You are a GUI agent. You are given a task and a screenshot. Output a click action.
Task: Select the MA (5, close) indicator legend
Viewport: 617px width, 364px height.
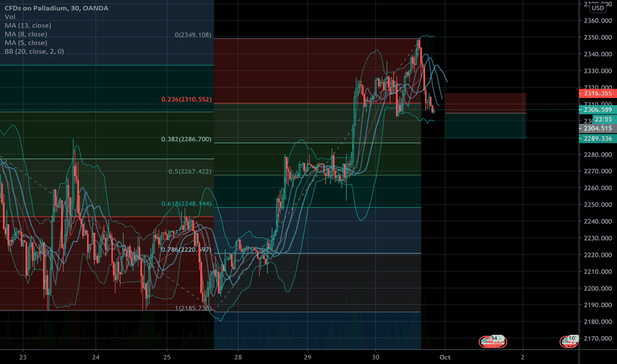[x=26, y=42]
